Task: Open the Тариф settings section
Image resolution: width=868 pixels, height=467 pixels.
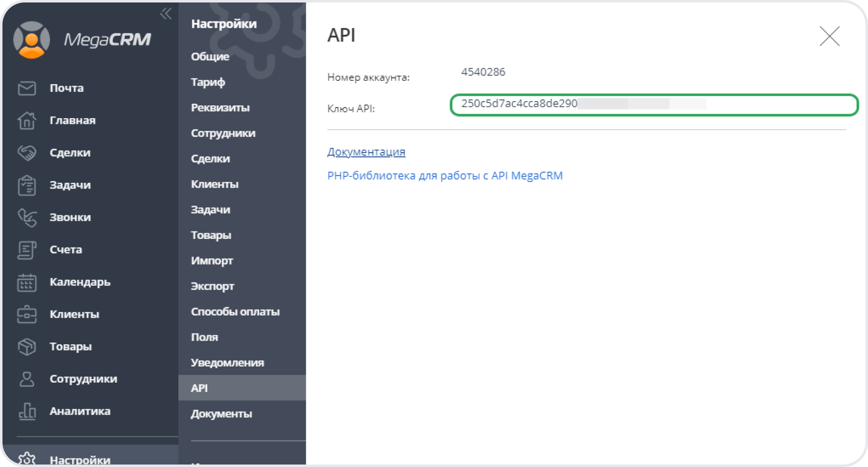Action: click(x=208, y=82)
